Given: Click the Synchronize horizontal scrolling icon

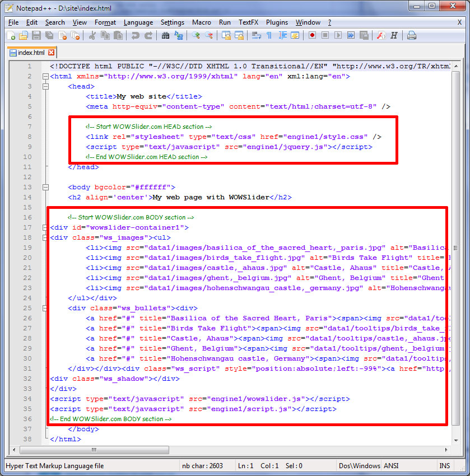Looking at the screenshot, I should coord(239,35).
